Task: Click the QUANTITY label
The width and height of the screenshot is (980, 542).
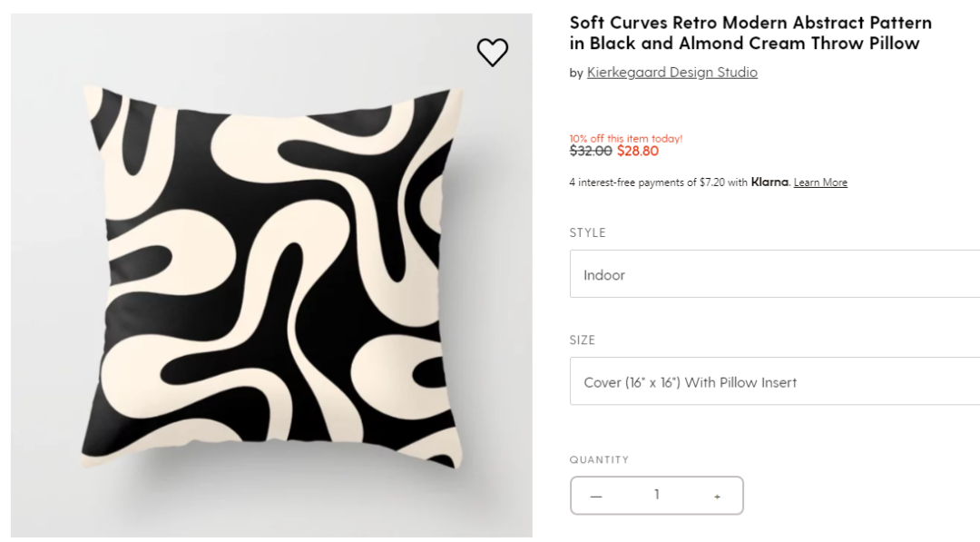Action: tap(599, 460)
